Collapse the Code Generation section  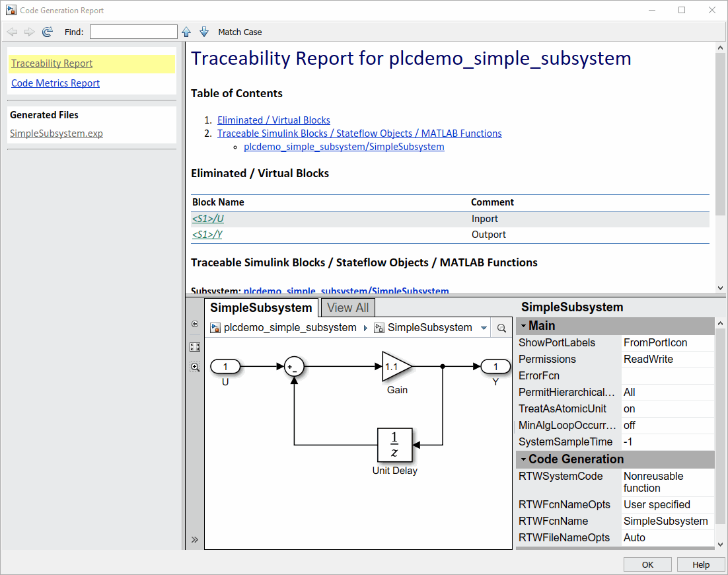523,459
